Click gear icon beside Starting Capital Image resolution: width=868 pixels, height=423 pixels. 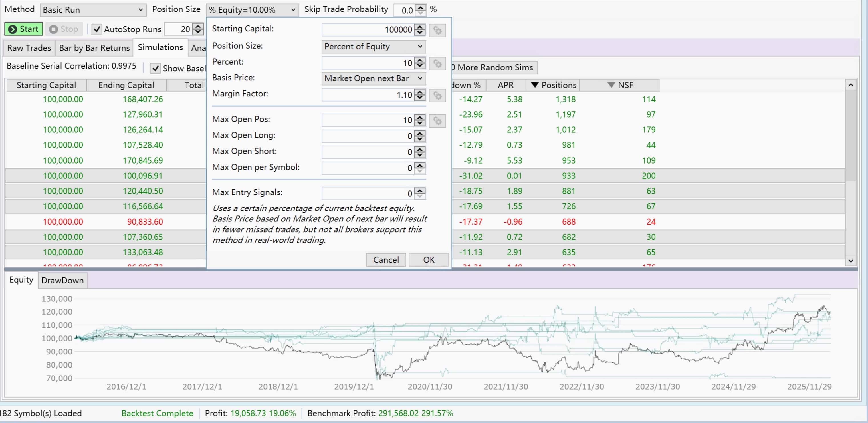[437, 30]
